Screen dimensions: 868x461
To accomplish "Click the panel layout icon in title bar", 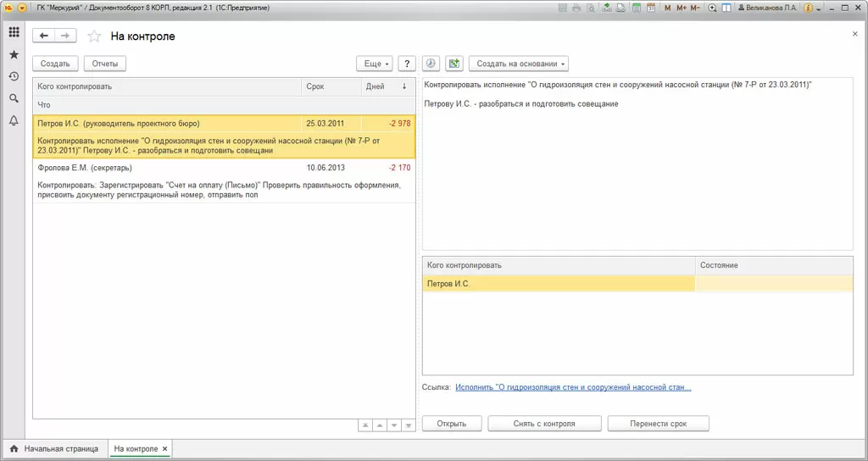I will pos(726,8).
